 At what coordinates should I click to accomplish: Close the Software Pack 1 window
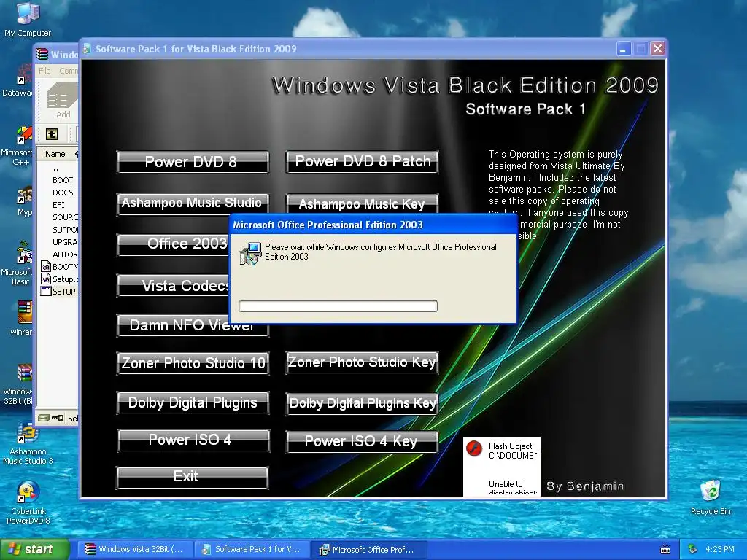click(x=657, y=49)
